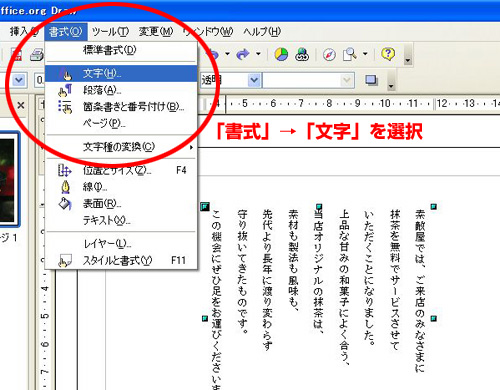Open the ツール (Tools) menu
Viewport: 500px width, 390px height.
point(110,32)
